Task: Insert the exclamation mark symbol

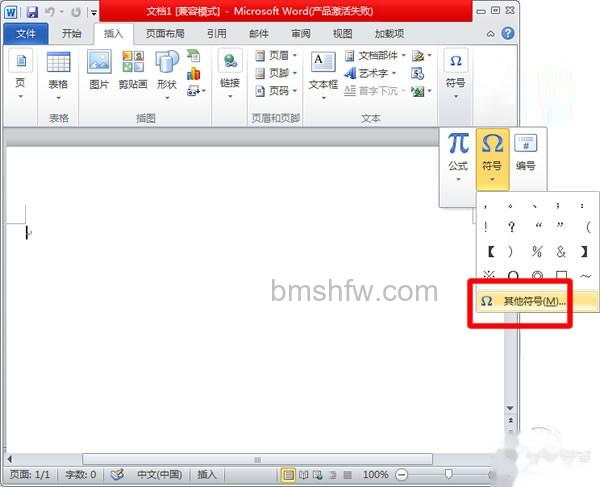Action: 486,227
